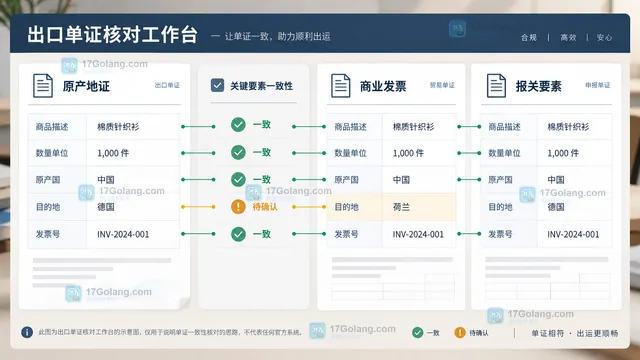The width and height of the screenshot is (640, 360).
Task: Click 棉质针织衫 in 报关要素 card
Action: click(x=568, y=127)
